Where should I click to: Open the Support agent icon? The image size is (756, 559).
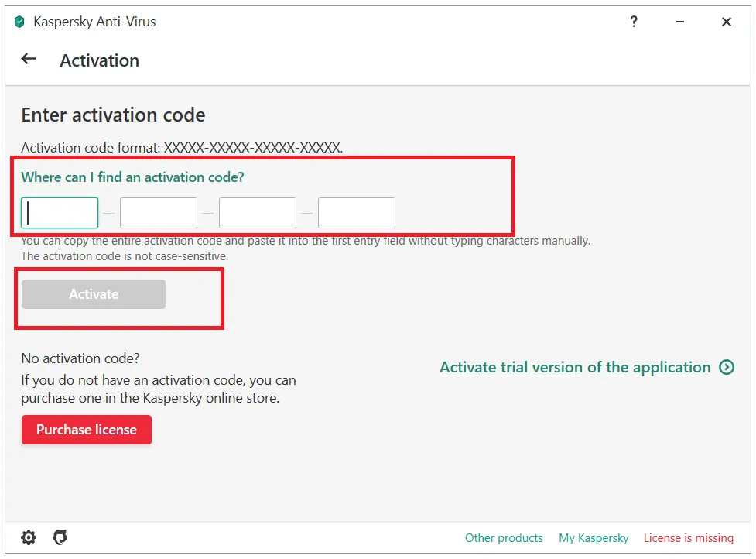tap(60, 537)
